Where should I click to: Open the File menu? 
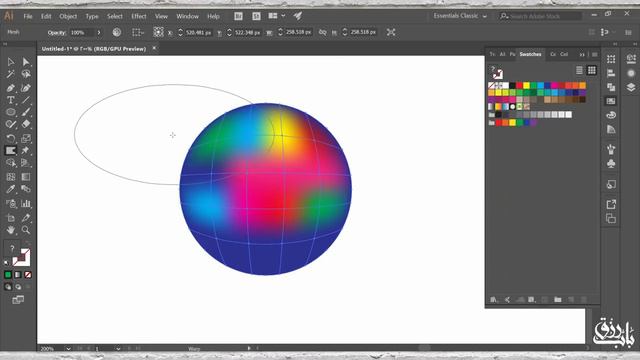click(28, 16)
